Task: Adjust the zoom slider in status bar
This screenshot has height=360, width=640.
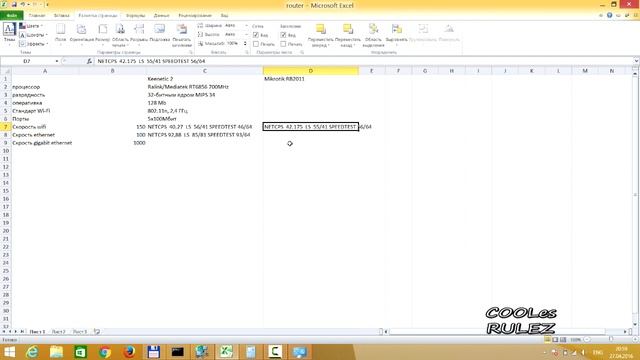Action: coord(611,340)
